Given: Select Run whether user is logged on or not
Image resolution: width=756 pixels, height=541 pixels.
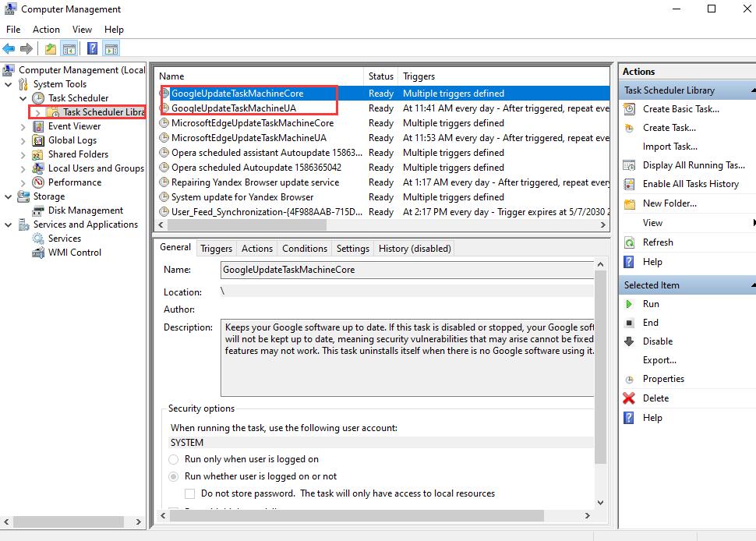Looking at the screenshot, I should (x=174, y=476).
